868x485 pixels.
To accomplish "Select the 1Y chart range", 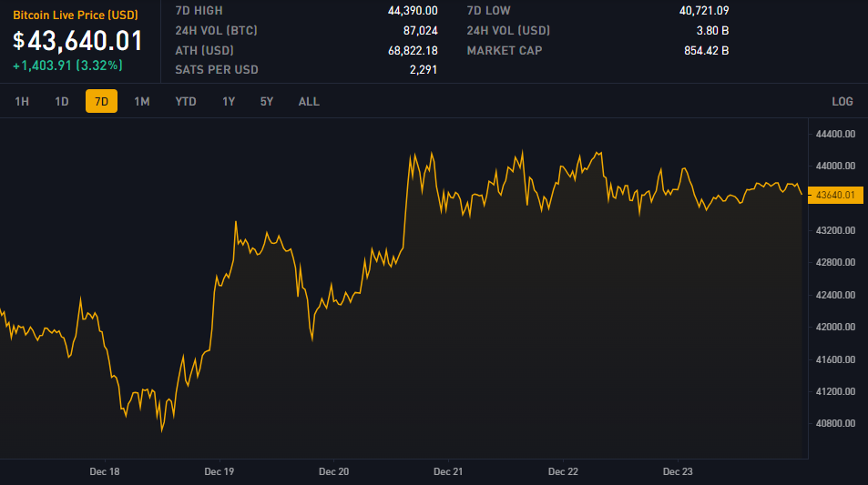I will [x=229, y=101].
